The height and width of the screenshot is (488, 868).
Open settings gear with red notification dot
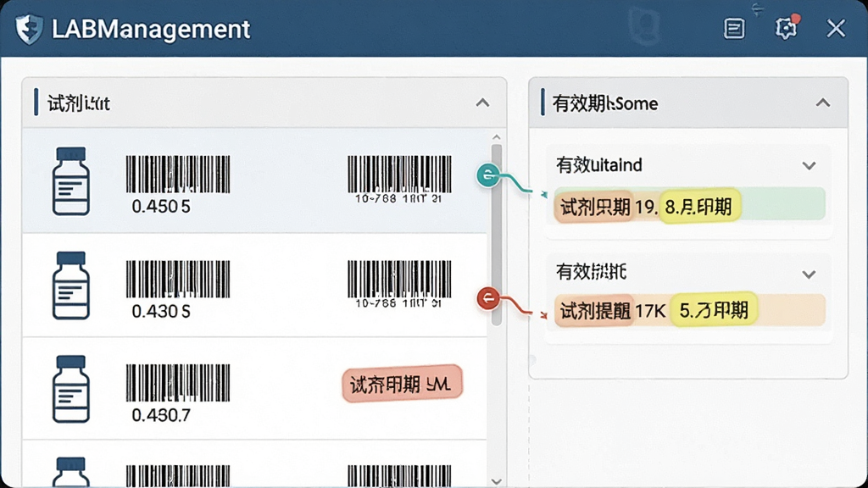pyautogui.click(x=786, y=28)
